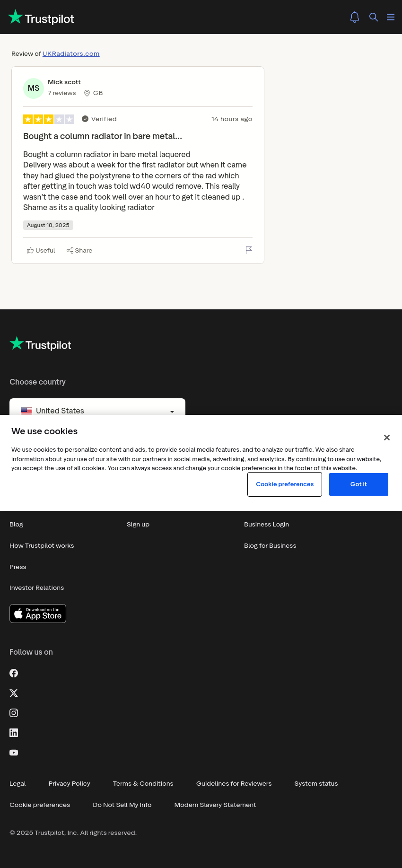Open Modern Slavery Statement link

pyautogui.click(x=215, y=805)
